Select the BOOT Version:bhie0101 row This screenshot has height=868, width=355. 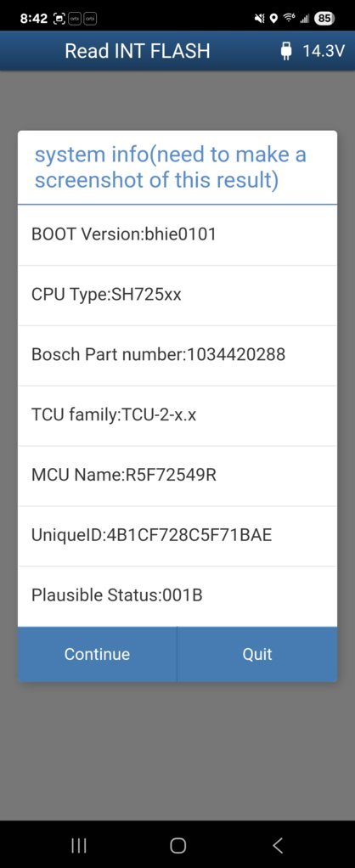point(177,234)
